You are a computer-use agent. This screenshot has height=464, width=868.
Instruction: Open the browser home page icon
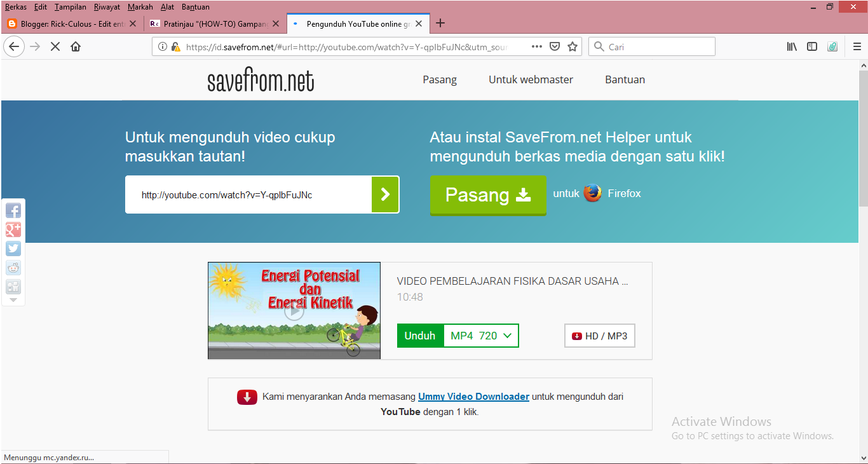pos(76,46)
